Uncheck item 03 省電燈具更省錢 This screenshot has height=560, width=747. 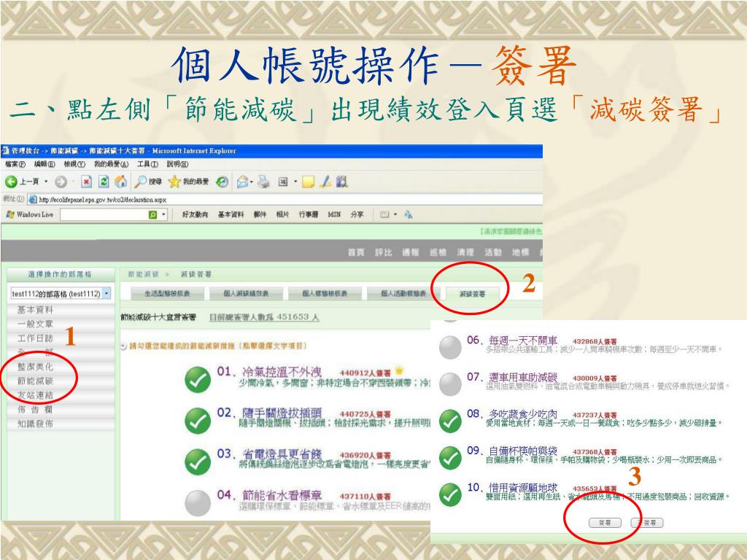click(x=198, y=462)
